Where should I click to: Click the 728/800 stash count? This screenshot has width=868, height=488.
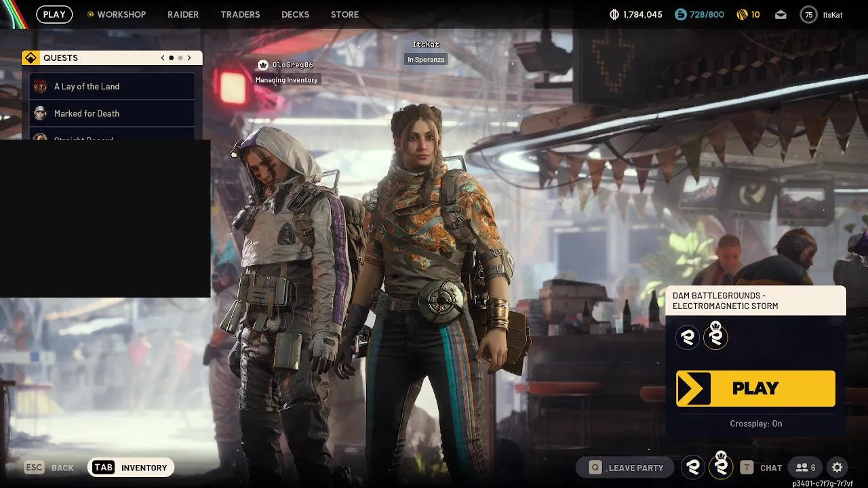(x=707, y=14)
